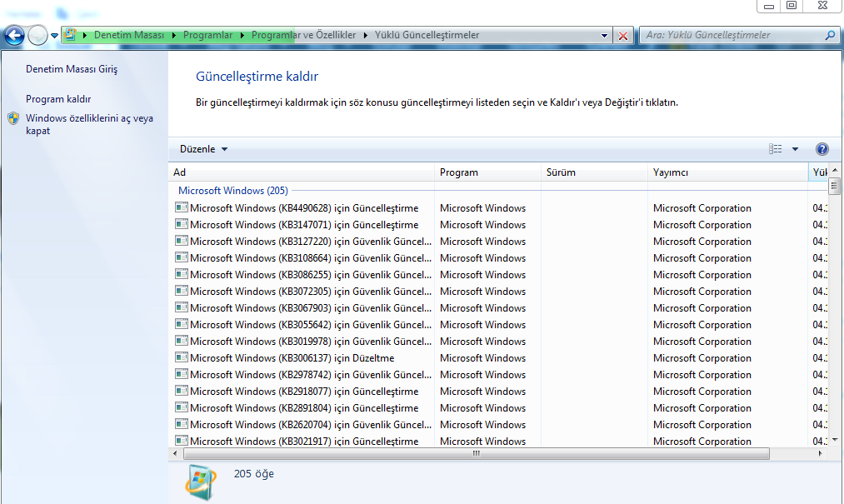Click the Windows updates icon in details pane
This screenshot has height=504, width=844.
point(201,482)
